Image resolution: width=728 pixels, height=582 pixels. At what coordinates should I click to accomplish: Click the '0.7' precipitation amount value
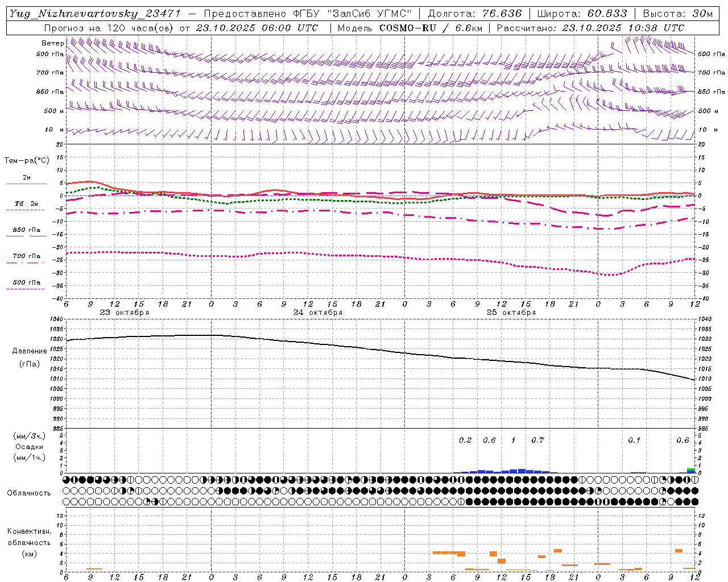click(537, 440)
